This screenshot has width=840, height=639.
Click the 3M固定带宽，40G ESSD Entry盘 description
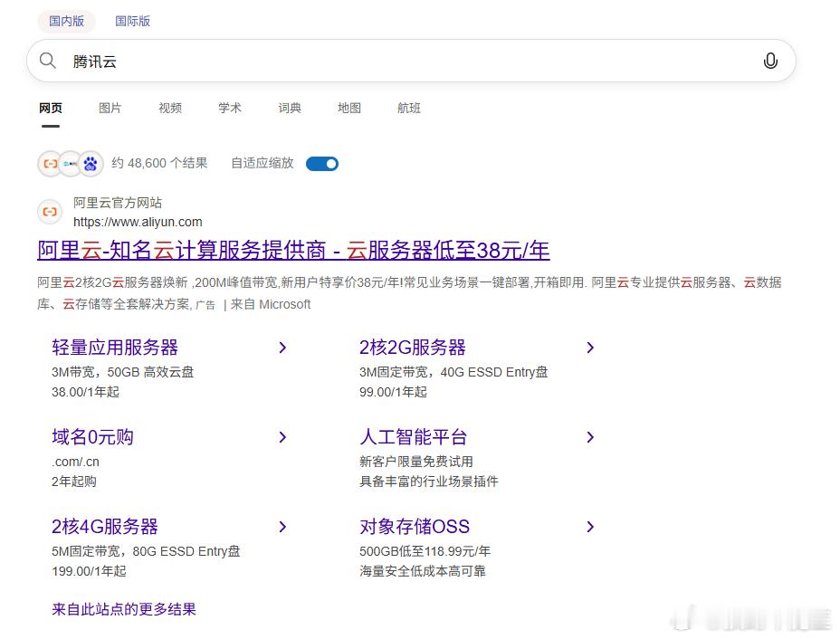tap(453, 372)
